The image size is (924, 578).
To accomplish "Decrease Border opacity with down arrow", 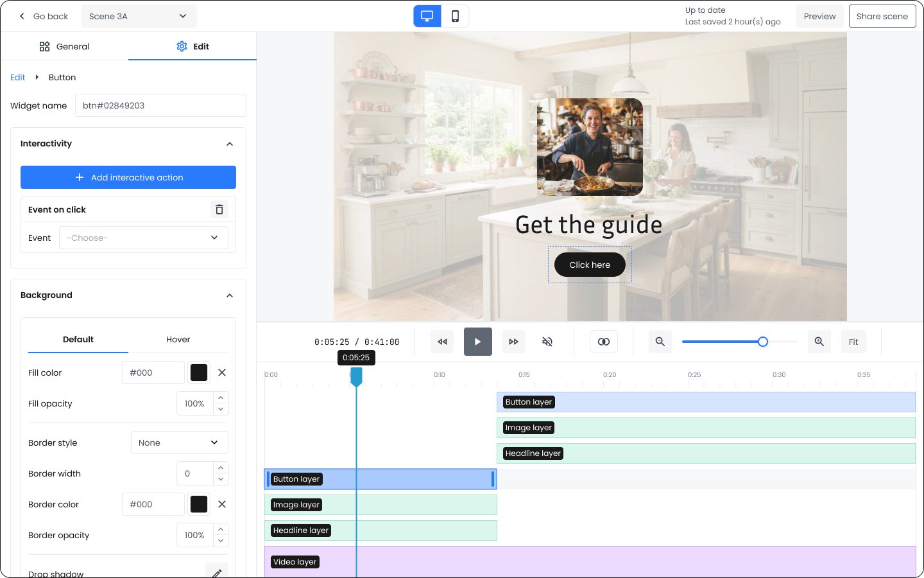I will tap(221, 541).
